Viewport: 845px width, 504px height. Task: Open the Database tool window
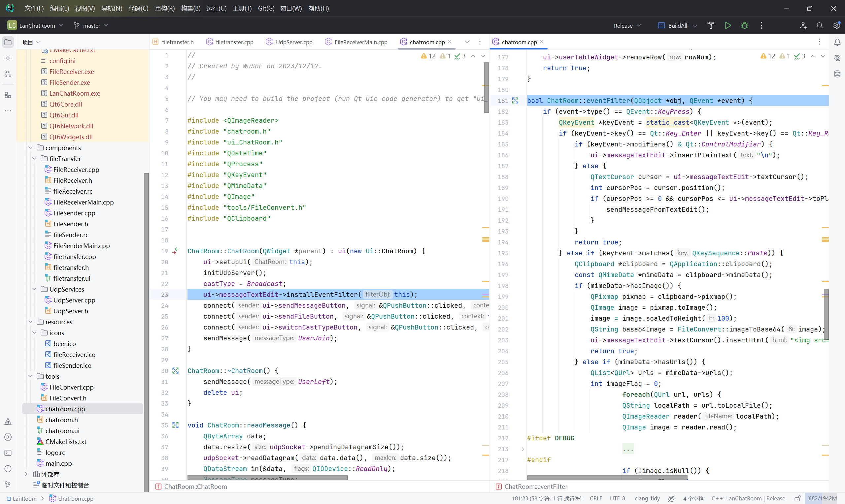click(x=837, y=74)
